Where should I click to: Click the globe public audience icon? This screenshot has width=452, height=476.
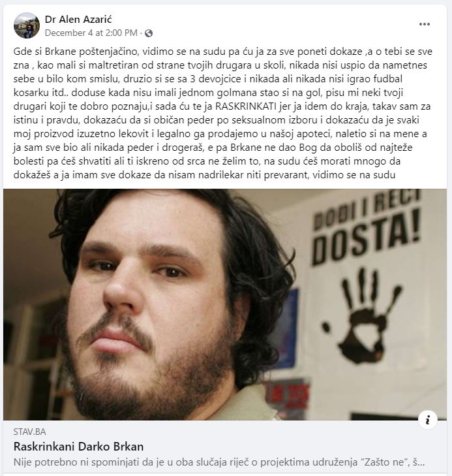point(149,33)
